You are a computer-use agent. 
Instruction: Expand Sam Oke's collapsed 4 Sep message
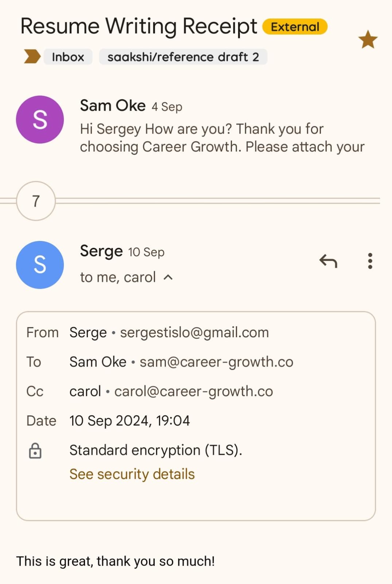(x=222, y=138)
